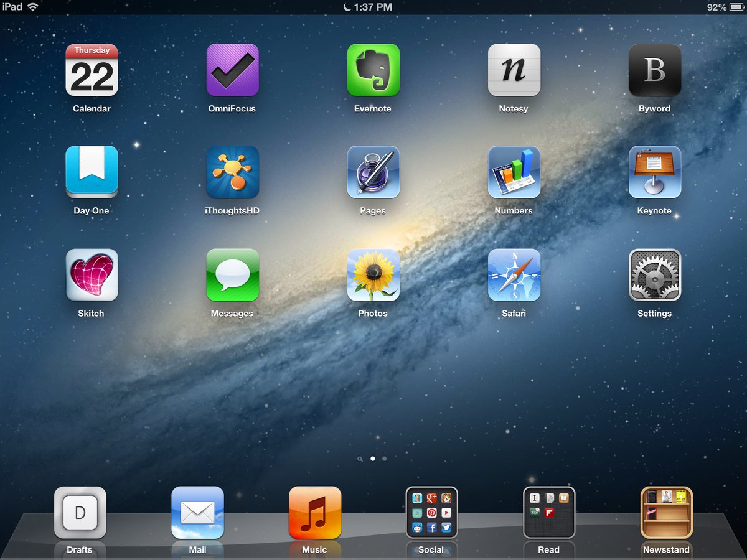Open the Settings app
747x560 pixels.
pos(654,275)
